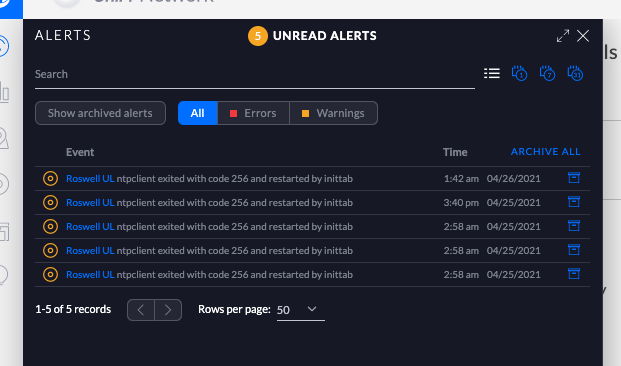Show alerts from last 31 days

coord(575,73)
